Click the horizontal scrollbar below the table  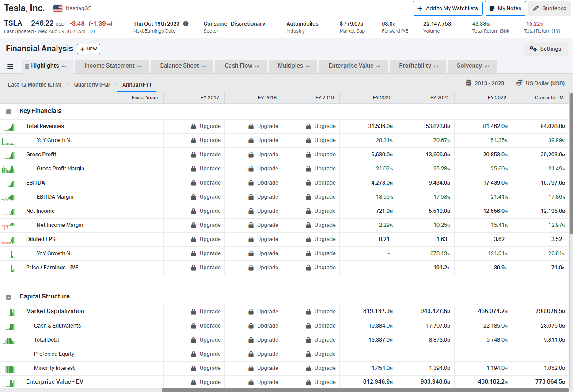tap(365, 390)
